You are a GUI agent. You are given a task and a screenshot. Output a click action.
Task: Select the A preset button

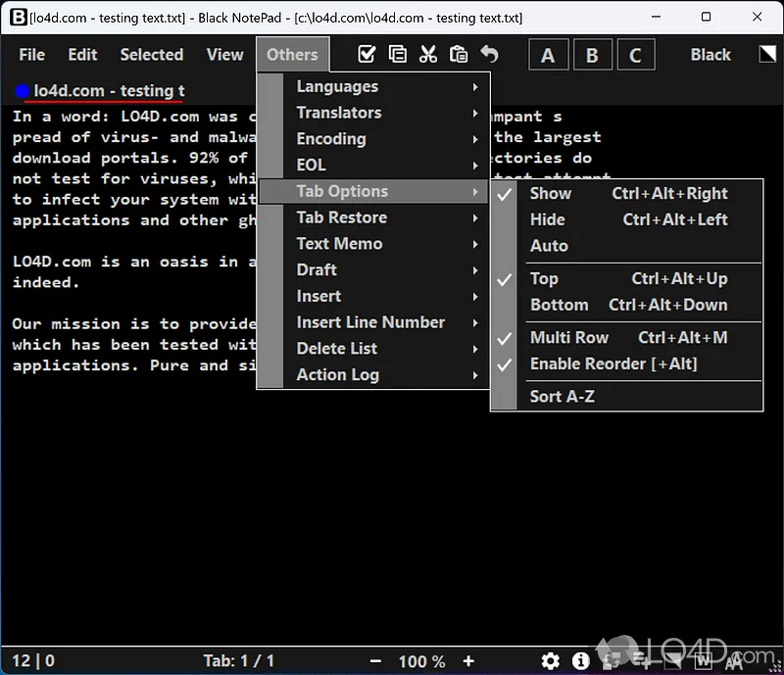[549, 55]
